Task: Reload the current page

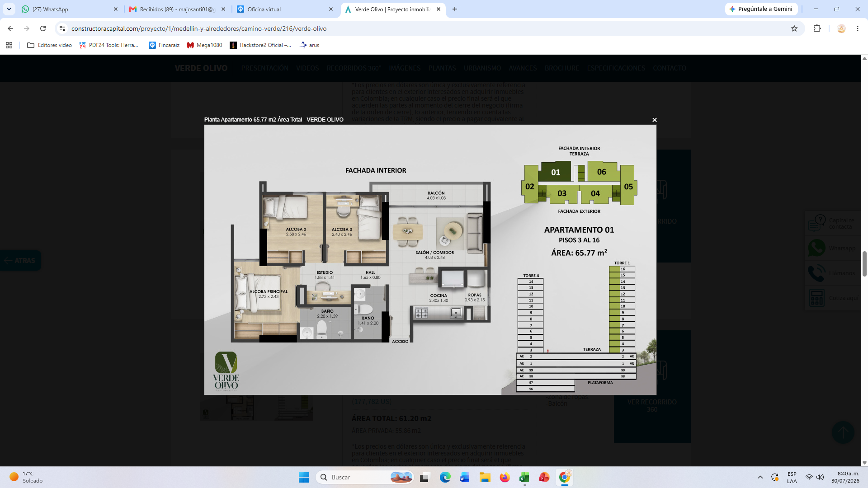Action: tap(43, 28)
